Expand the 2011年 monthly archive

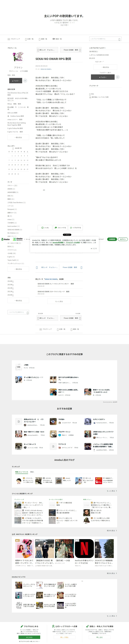point(11,292)
